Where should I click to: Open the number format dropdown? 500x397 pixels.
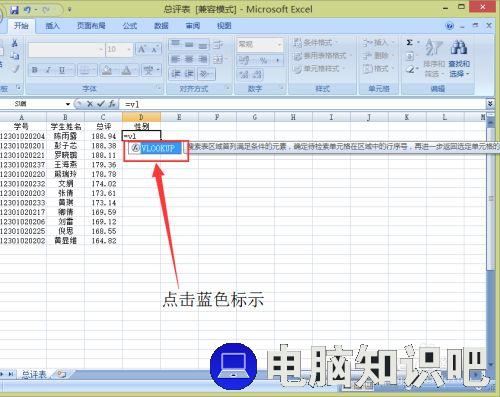pyautogui.click(x=279, y=44)
